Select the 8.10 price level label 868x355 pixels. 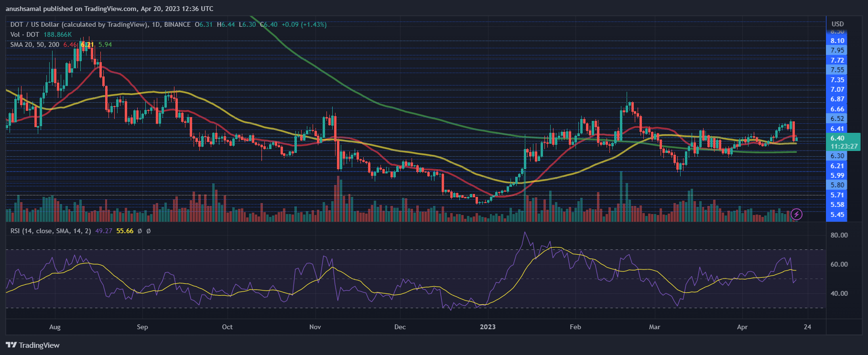[837, 41]
